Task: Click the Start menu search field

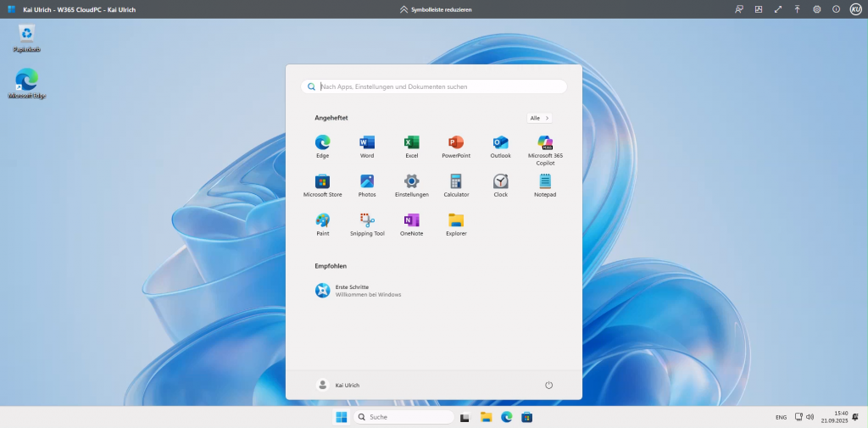Action: pos(434,86)
